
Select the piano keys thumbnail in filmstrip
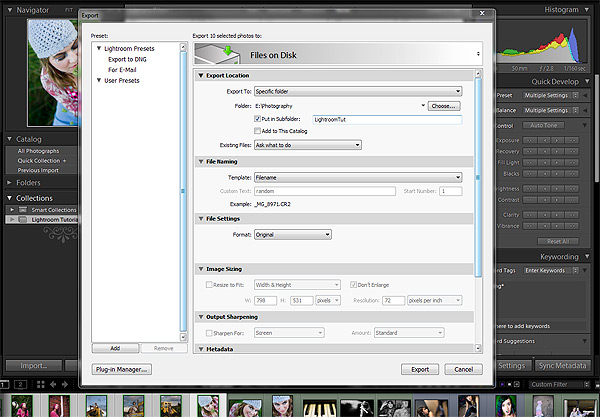320,408
